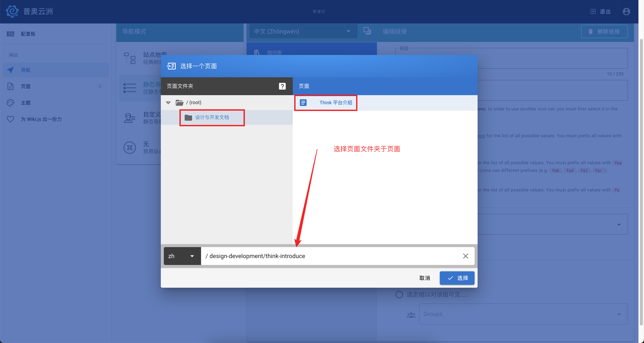Click the 普奥云洲 logo icon
Screen dimensions: 644x343
12,12
